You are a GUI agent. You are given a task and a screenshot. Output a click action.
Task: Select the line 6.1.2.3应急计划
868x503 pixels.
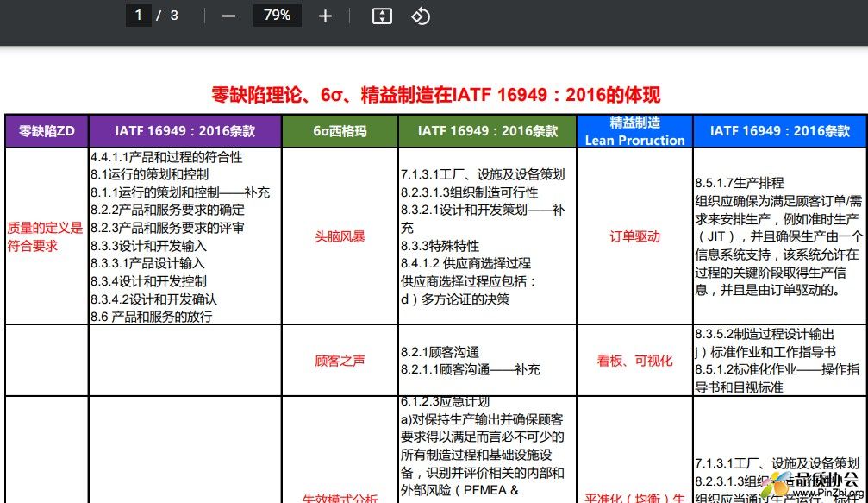pos(445,401)
